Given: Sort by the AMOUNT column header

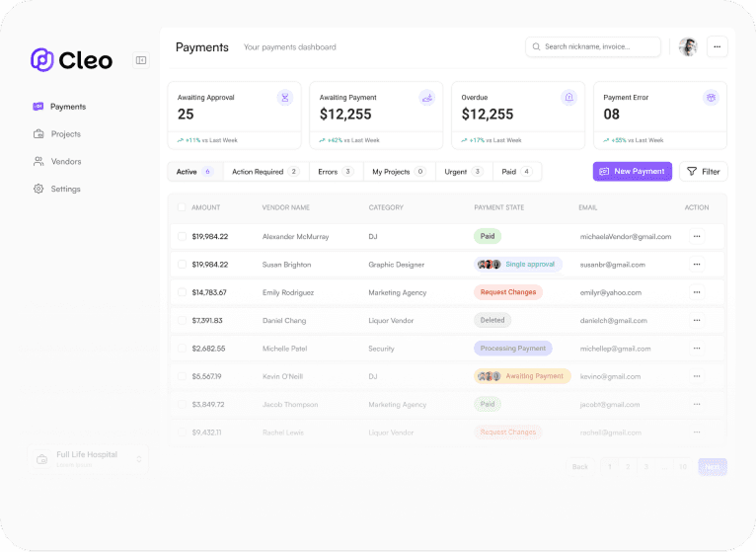Looking at the screenshot, I should 206,207.
